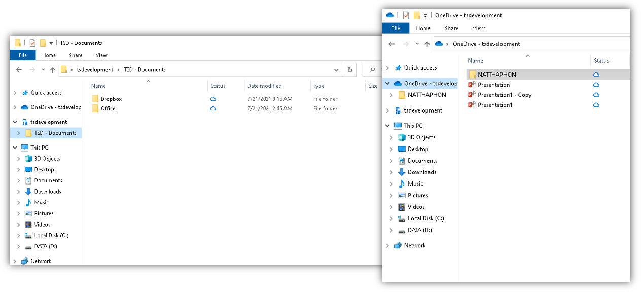Open recent locations dropdown in OneDrive window
Viewport: 644px width, 295px height.
417,44
